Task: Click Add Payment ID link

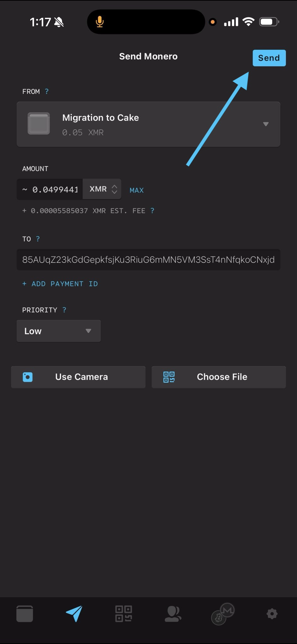Action: pos(60,284)
